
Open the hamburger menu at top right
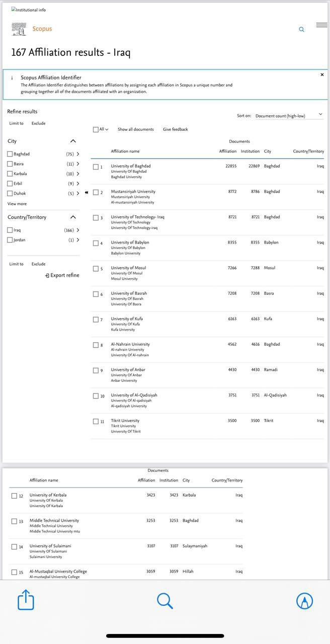pyautogui.click(x=321, y=25)
